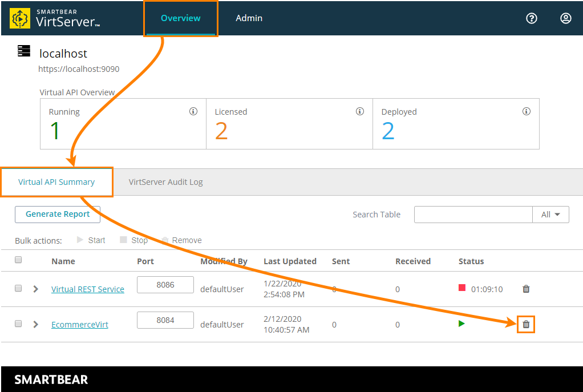Click the Generate Report button
This screenshot has height=392, width=583.
tap(58, 214)
